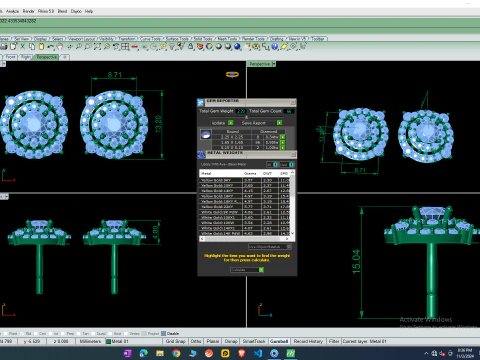This screenshot has width=480, height=360.
Task: Open the Layers panel icon
Action: tap(200, 47)
